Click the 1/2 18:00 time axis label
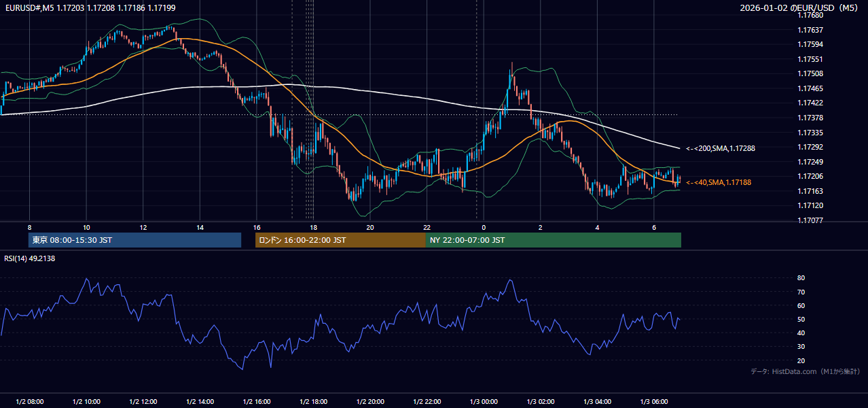The width and height of the screenshot is (868, 408). pyautogui.click(x=313, y=402)
